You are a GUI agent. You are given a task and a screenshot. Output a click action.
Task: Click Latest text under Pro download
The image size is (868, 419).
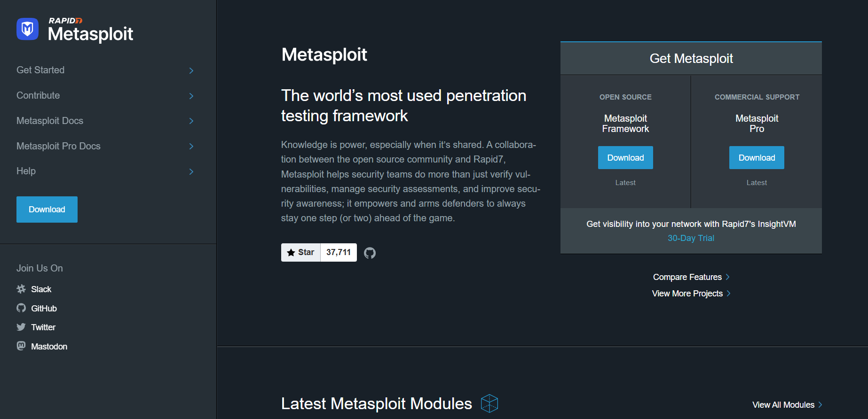click(757, 183)
